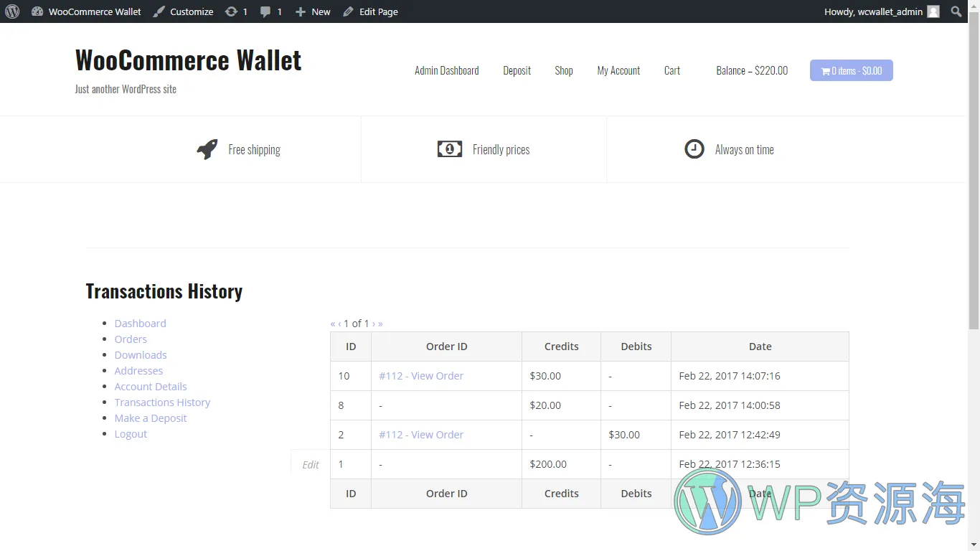Open the WordPress logo menu
This screenshot has width=980, height=551.
12,11
